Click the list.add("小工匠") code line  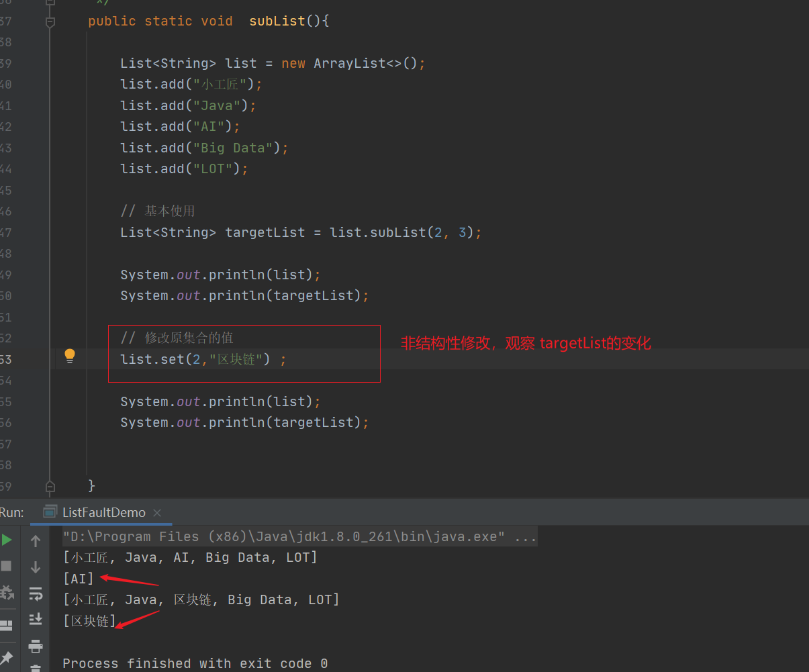click(x=191, y=84)
